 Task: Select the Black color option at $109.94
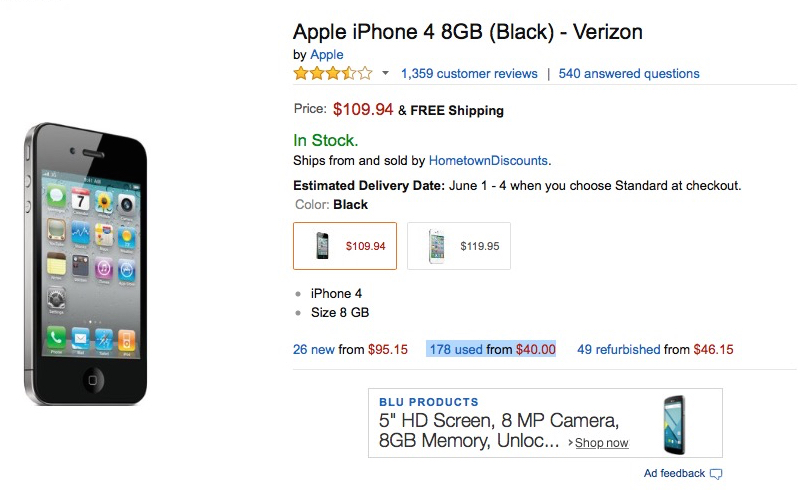pos(345,246)
